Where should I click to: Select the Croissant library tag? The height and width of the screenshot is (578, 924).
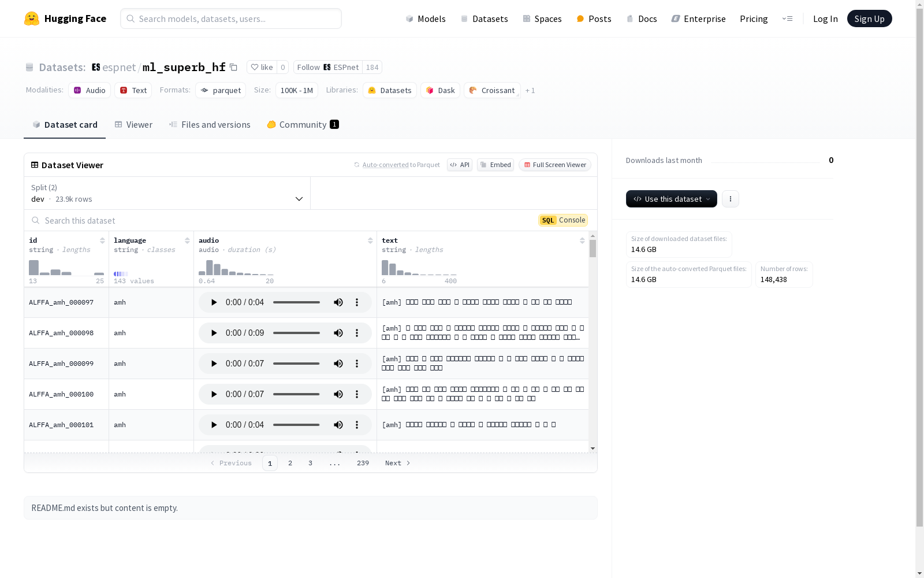492,90
